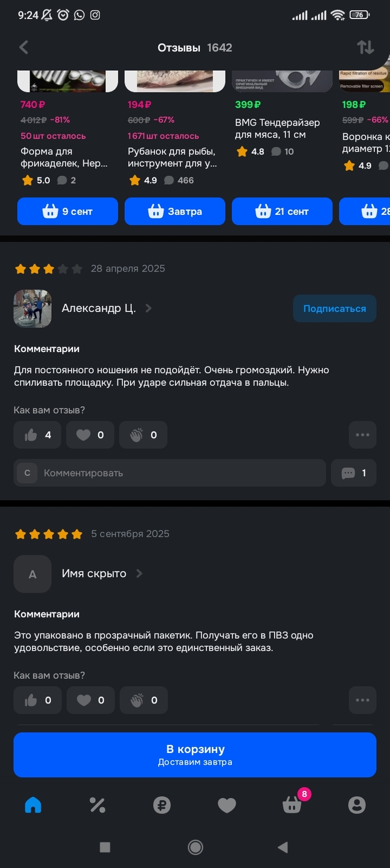The image size is (390, 868).
Task: Open comment count bubble showing 1
Action: click(354, 473)
